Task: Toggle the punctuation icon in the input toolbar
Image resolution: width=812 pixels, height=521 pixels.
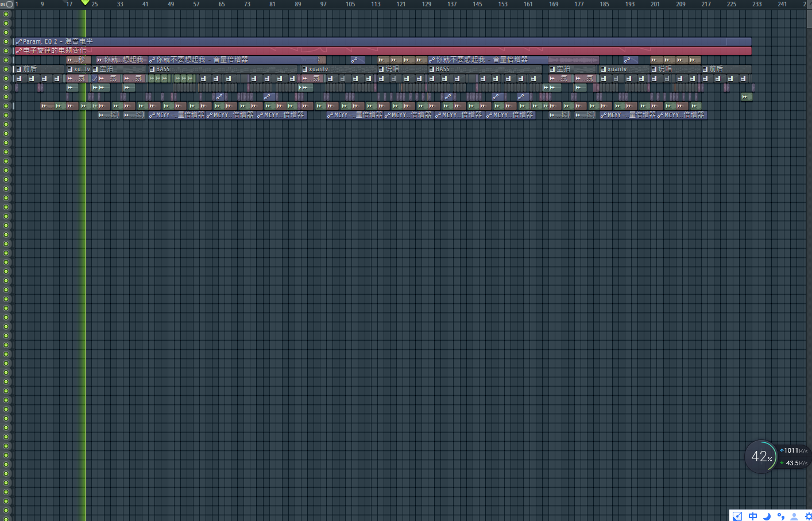Action: point(780,516)
